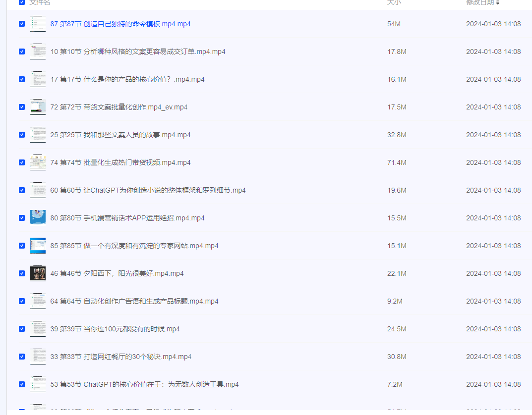The image size is (532, 415).
Task: Uncheck the checkbox for 第33节 打造网红餐厅
Action: point(21,356)
